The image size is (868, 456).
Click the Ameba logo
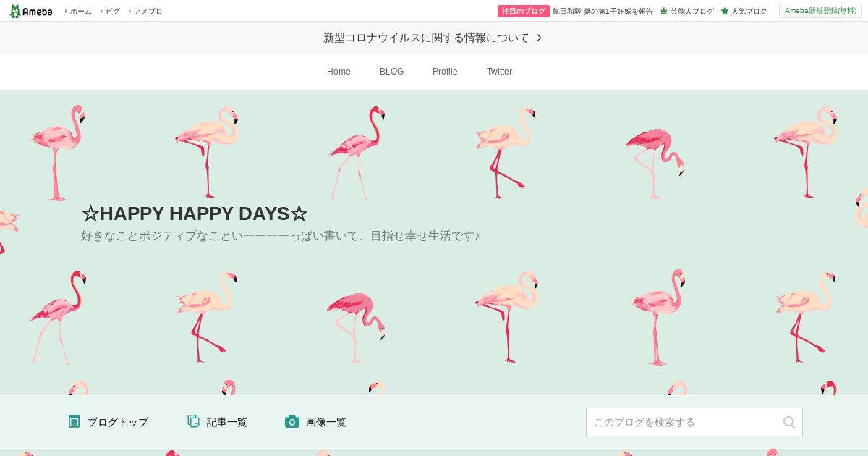click(30, 11)
